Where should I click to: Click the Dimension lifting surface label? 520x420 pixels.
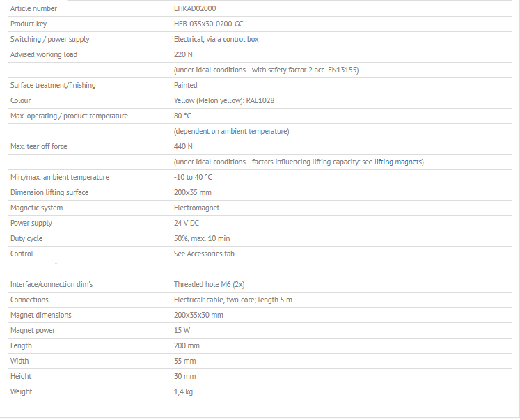pos(49,192)
